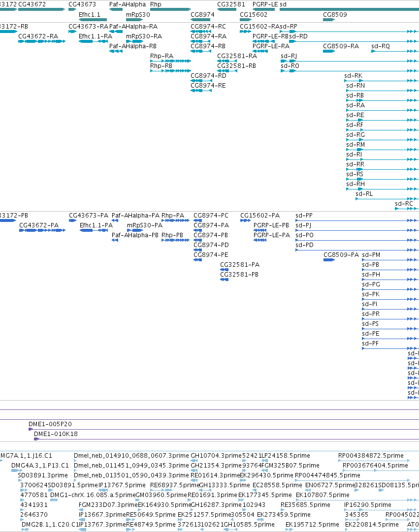The image size is (419, 532).
Task: Click EST RP004384872.5prime
Action: tap(371, 456)
